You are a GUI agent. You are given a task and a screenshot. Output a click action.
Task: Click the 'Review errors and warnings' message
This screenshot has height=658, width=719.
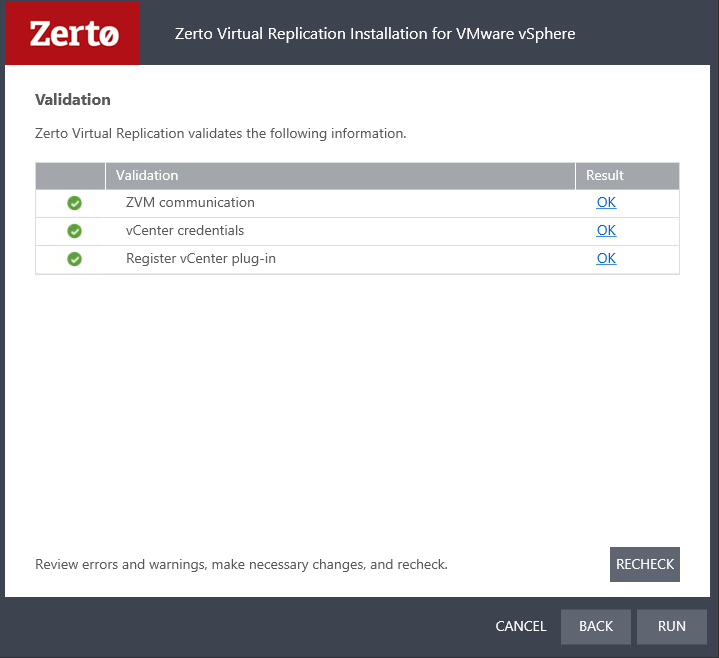[241, 564]
